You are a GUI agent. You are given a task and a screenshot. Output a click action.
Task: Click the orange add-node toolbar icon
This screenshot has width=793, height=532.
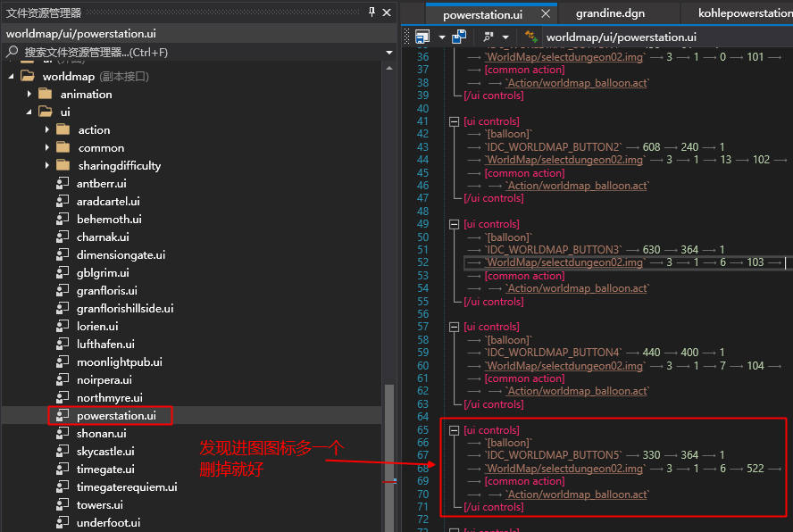(530, 37)
